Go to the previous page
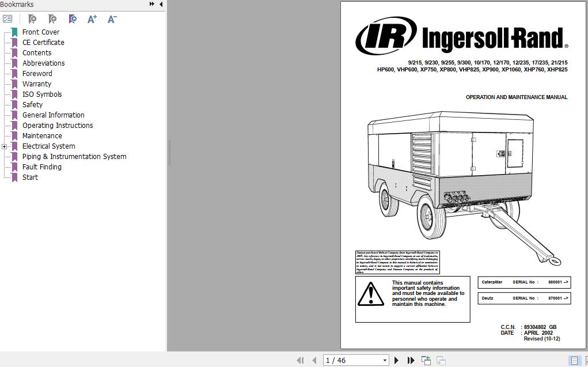The height and width of the screenshot is (367, 588). [314, 360]
